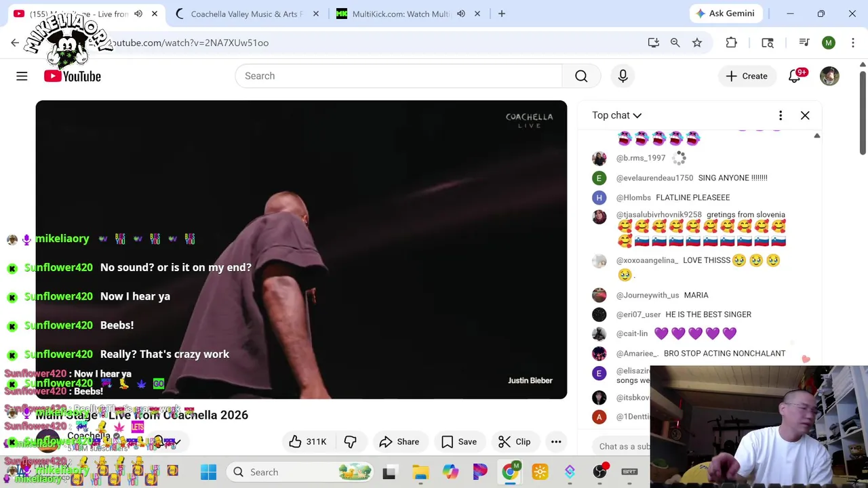Create a Clip of the stream

tap(514, 442)
